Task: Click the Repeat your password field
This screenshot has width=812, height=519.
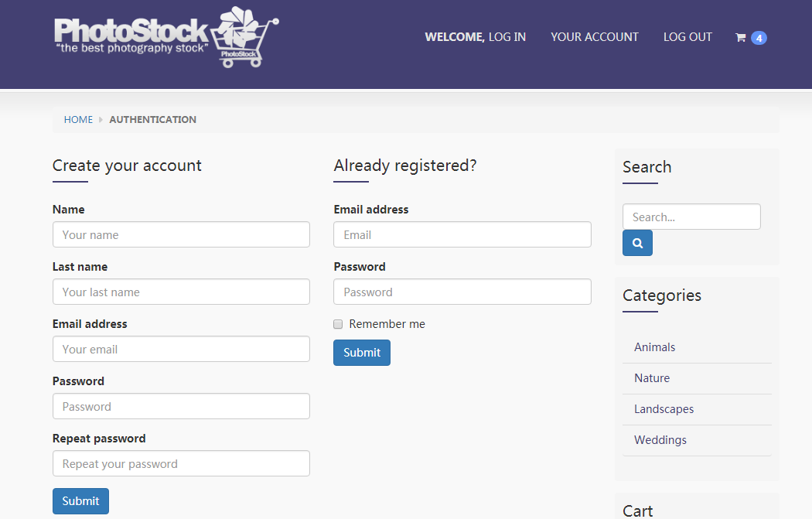Action: (x=181, y=463)
